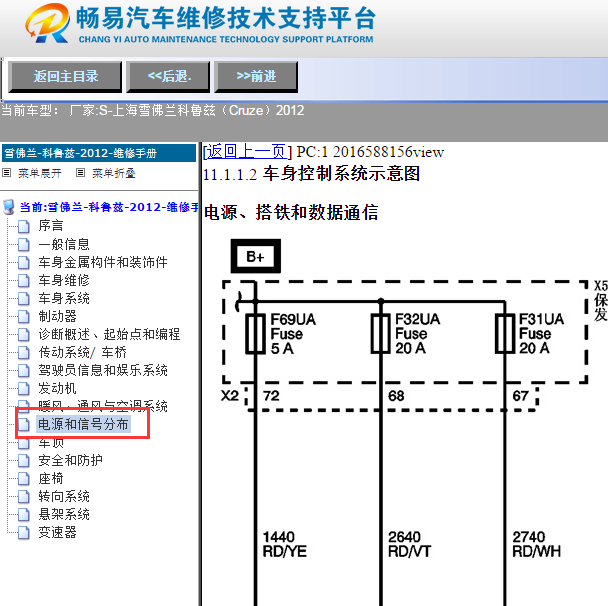Viewport: 608px width, 606px height.
Task: Click page icon beside 安全和防护
Action: tap(24, 461)
